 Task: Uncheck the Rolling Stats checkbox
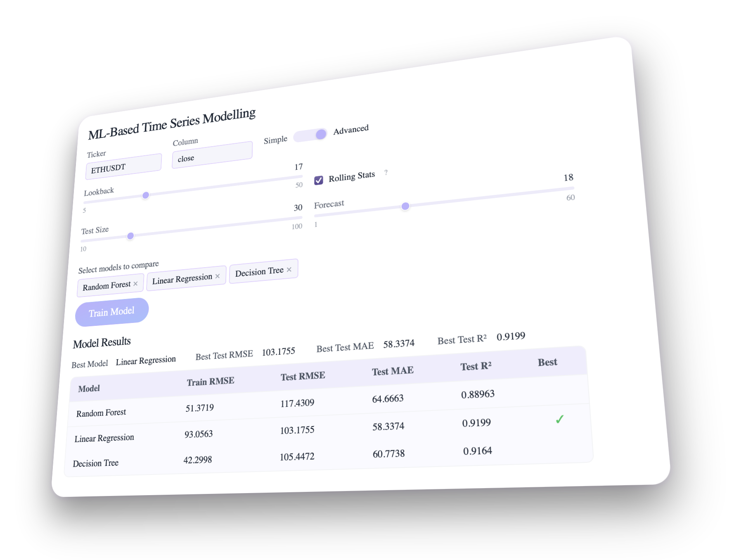(x=319, y=180)
